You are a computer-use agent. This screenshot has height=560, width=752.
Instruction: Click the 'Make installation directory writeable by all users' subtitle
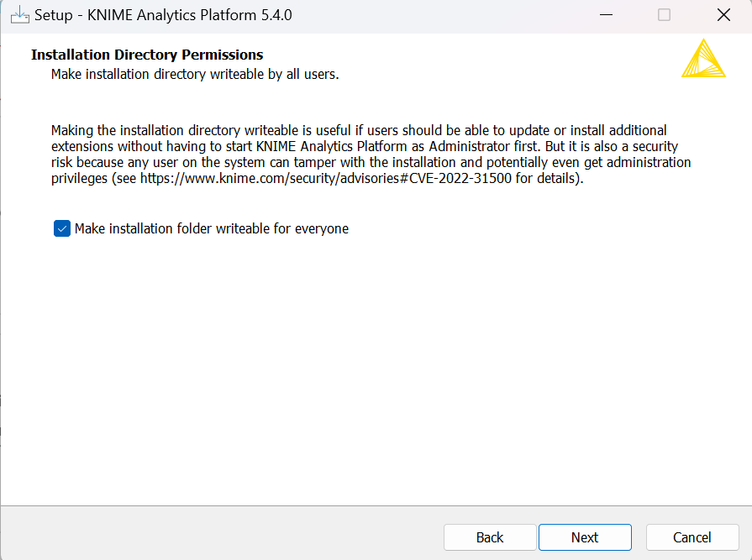(194, 74)
